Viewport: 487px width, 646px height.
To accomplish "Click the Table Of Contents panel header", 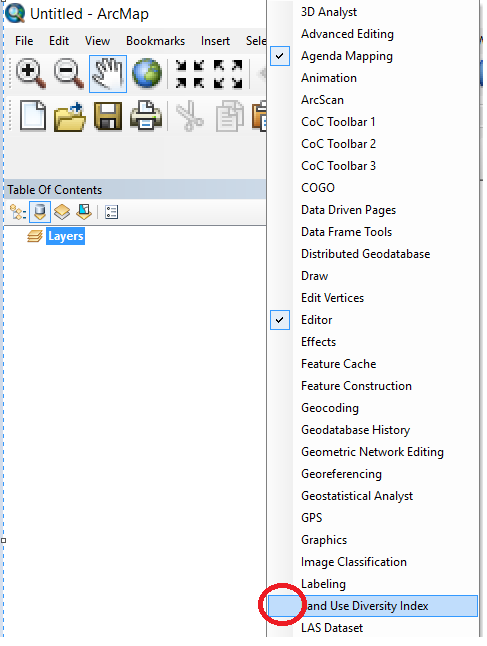I will (x=135, y=190).
